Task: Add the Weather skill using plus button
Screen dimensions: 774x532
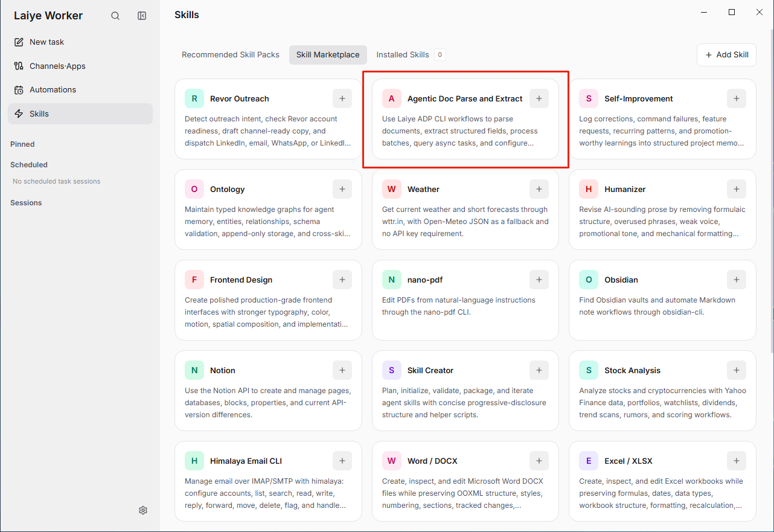Action: click(x=539, y=189)
